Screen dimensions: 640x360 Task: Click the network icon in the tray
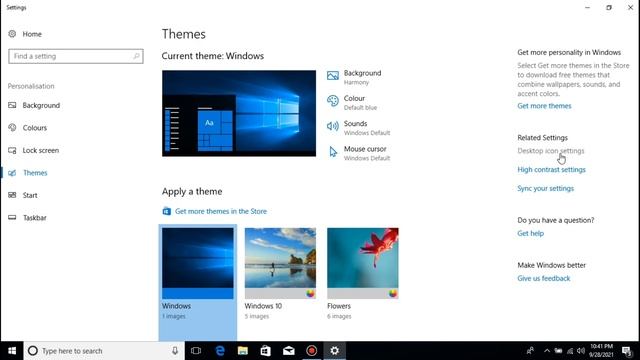570,351
